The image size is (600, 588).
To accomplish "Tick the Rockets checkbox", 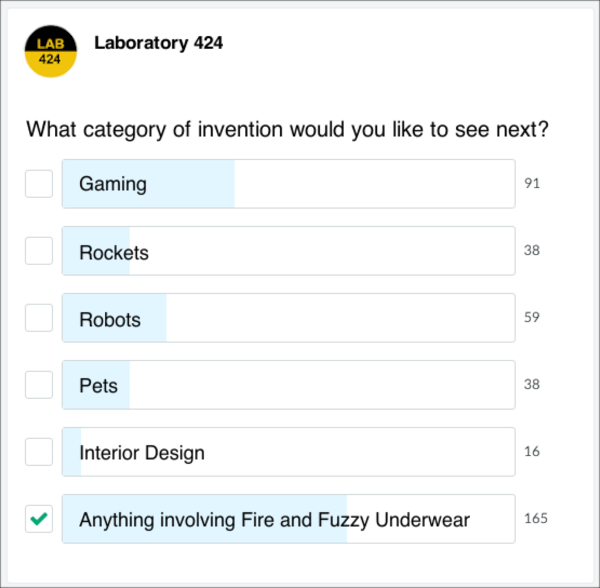I will 39,251.
